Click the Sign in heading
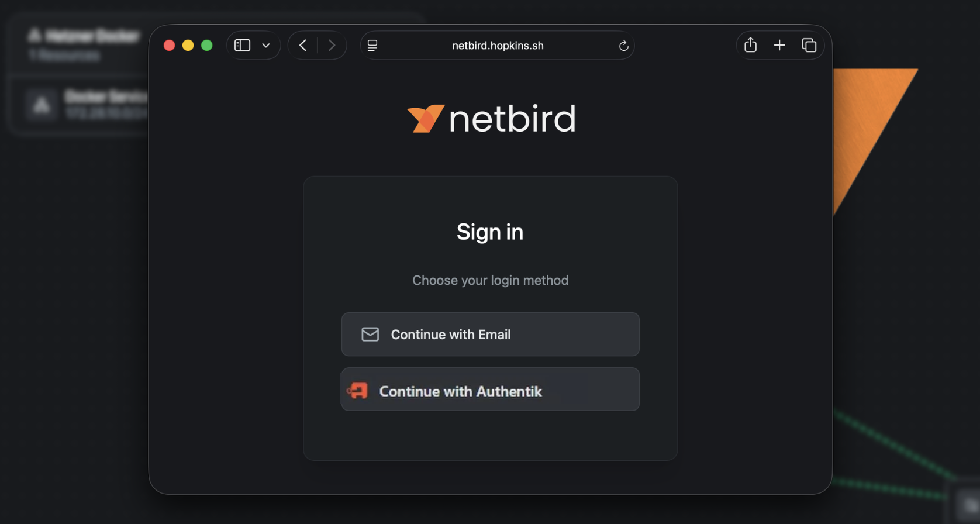The image size is (980, 524). click(490, 232)
